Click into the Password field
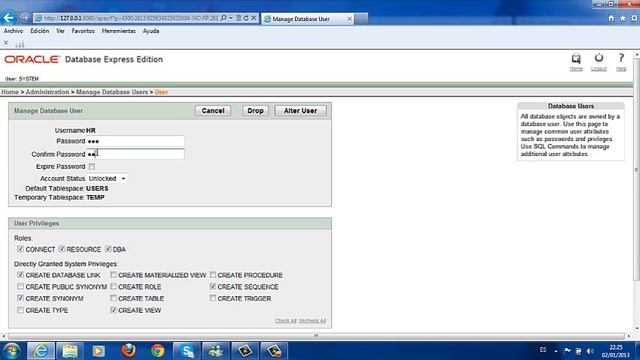Image resolution: width=640 pixels, height=360 pixels. pyautogui.click(x=135, y=141)
